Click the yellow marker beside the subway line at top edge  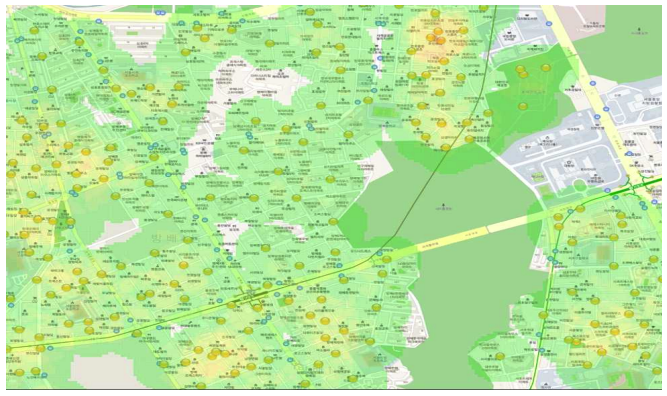[483, 8]
